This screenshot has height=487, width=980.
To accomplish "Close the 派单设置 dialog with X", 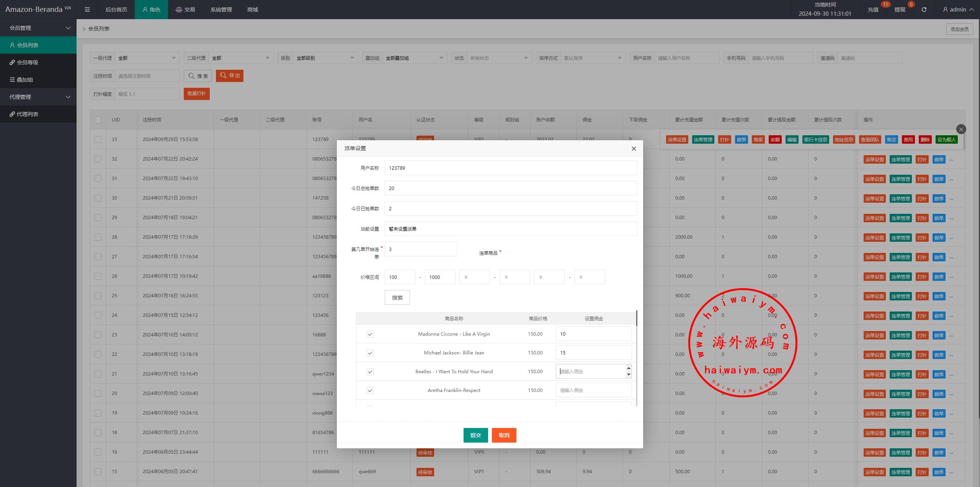I will tap(634, 149).
